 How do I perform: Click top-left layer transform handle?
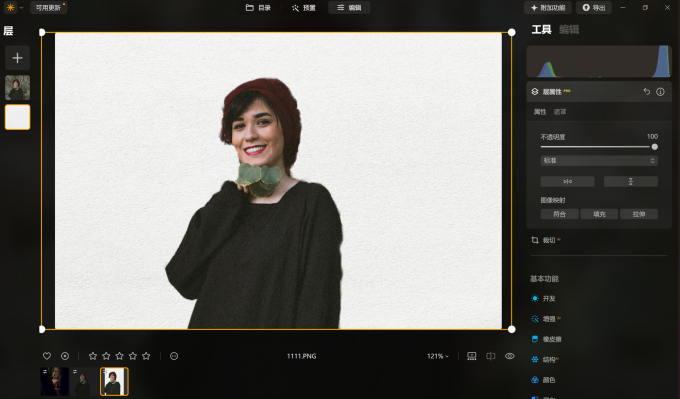[42, 32]
